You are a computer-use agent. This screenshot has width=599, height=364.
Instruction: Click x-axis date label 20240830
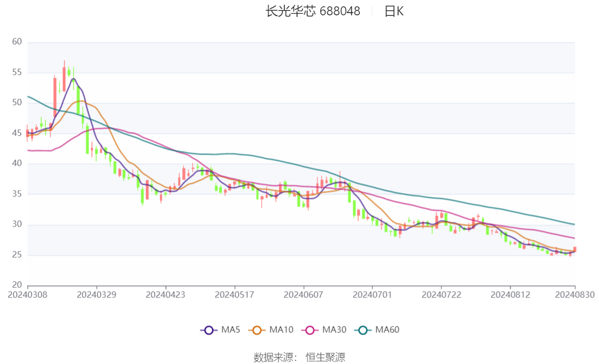pyautogui.click(x=575, y=295)
